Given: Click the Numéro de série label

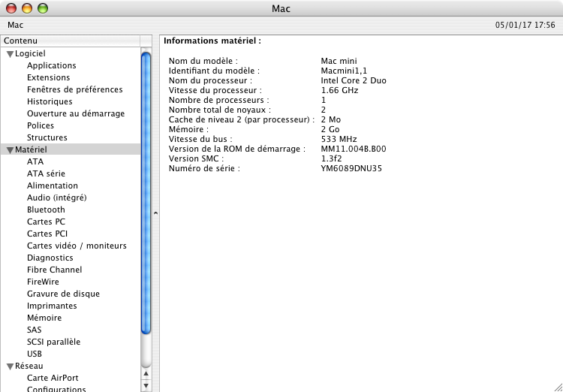Looking at the screenshot, I should [x=204, y=168].
